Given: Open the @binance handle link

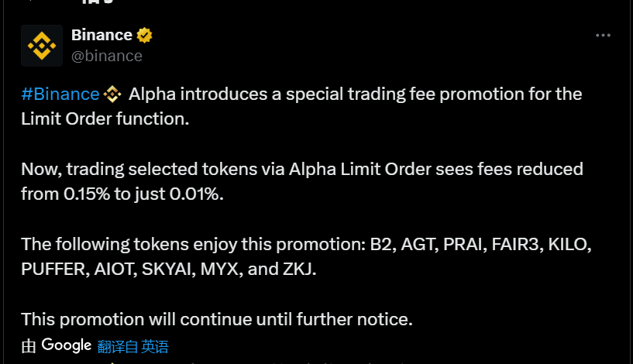Looking at the screenshot, I should (107, 56).
